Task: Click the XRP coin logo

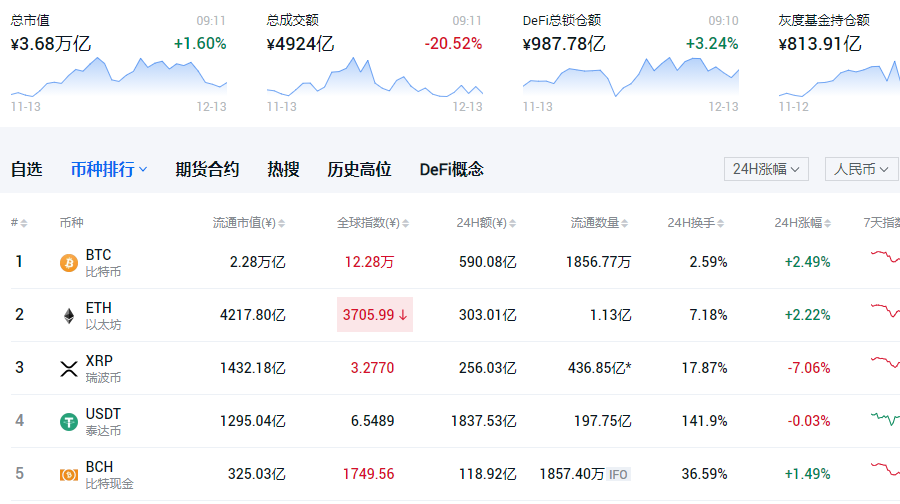Action: (69, 368)
